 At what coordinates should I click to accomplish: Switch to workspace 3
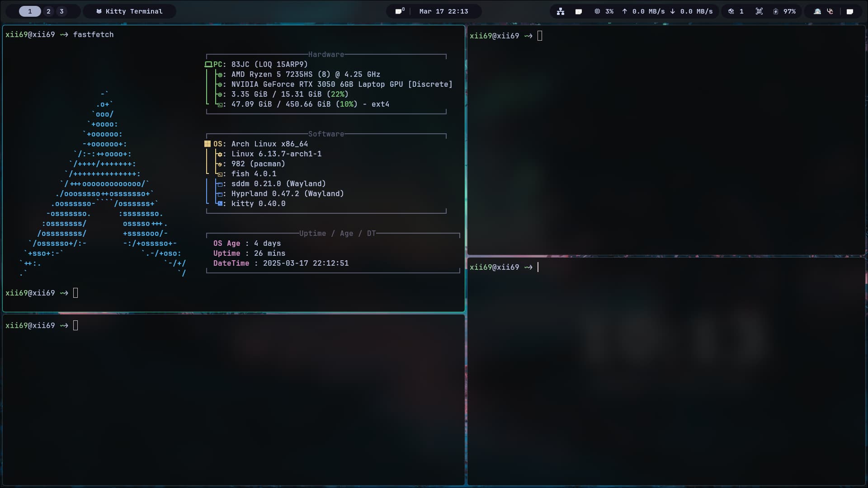pos(61,11)
